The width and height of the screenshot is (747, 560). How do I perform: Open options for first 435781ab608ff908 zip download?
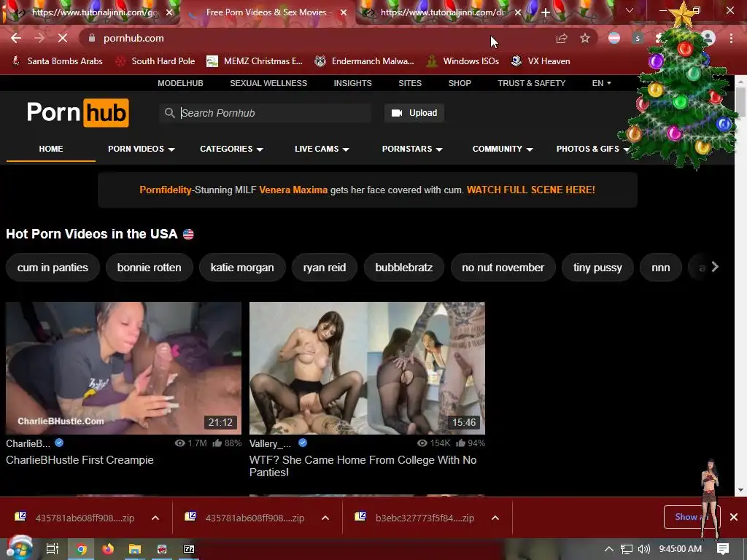(155, 518)
